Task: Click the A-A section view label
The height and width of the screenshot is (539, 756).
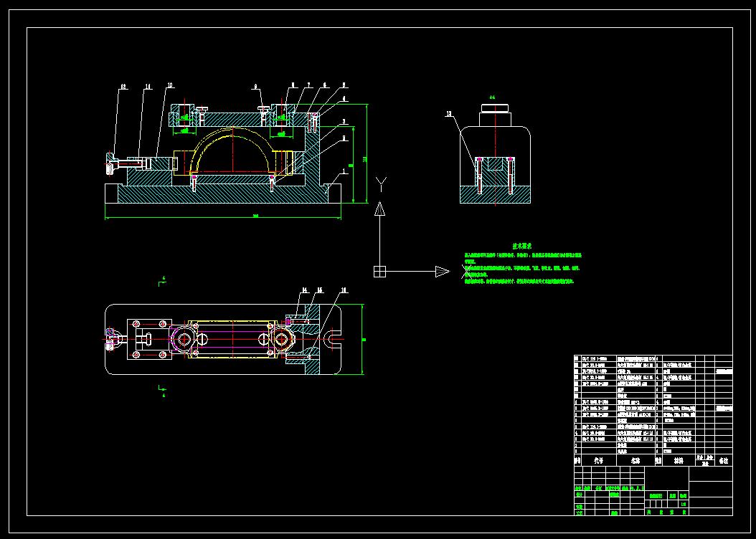Action: coord(493,97)
